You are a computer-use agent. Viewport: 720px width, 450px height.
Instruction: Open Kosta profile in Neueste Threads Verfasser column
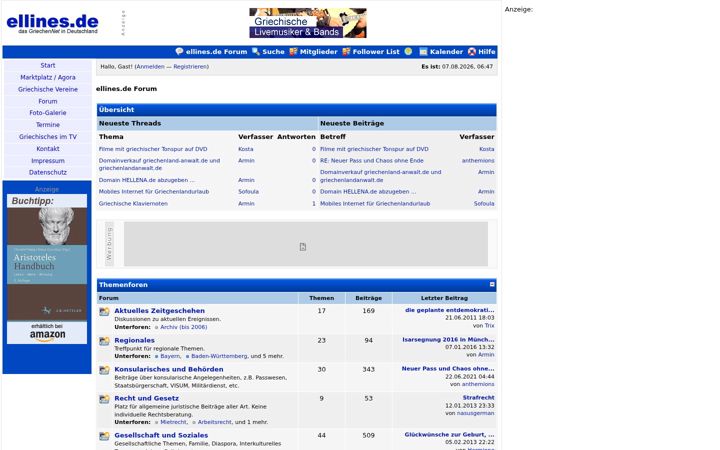pos(246,149)
